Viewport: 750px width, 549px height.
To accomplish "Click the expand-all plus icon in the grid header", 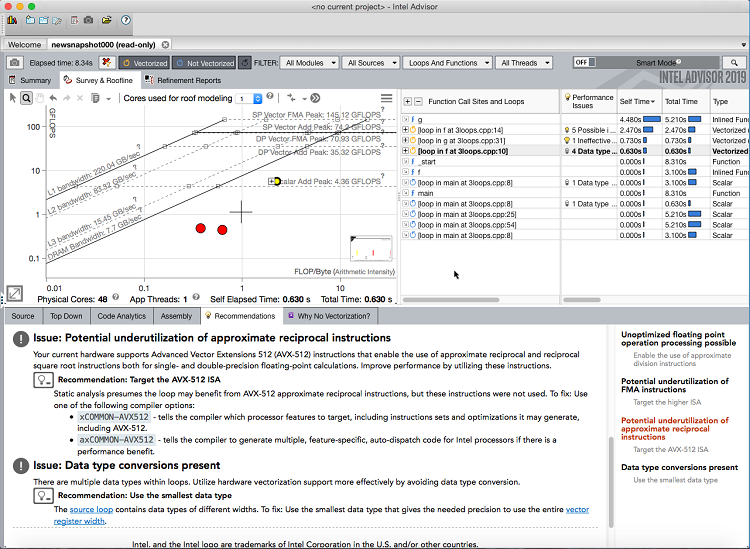I will [x=407, y=101].
